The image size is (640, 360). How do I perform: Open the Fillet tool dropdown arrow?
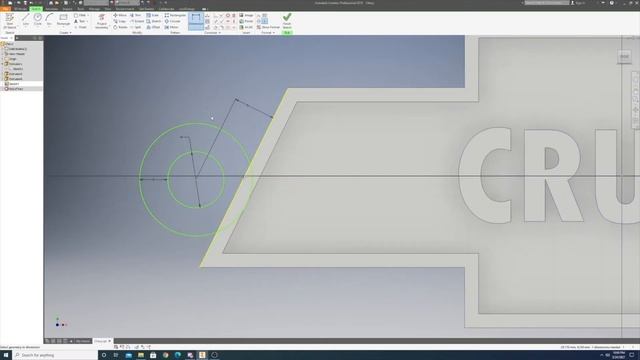88,15
